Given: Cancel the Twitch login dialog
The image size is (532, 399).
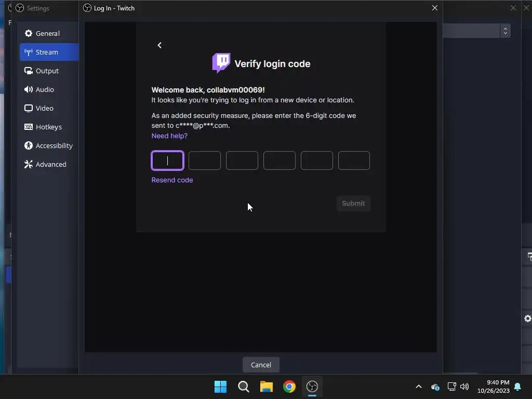Looking at the screenshot, I should (261, 365).
